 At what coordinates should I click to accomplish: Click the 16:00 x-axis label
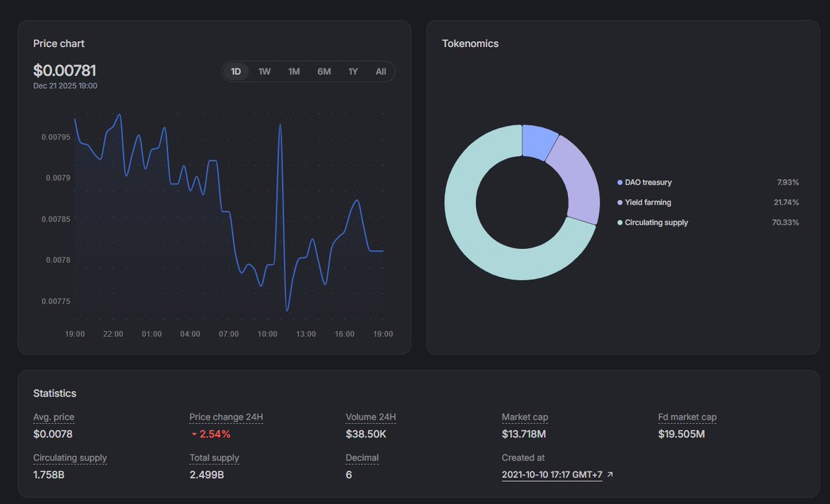pos(344,334)
